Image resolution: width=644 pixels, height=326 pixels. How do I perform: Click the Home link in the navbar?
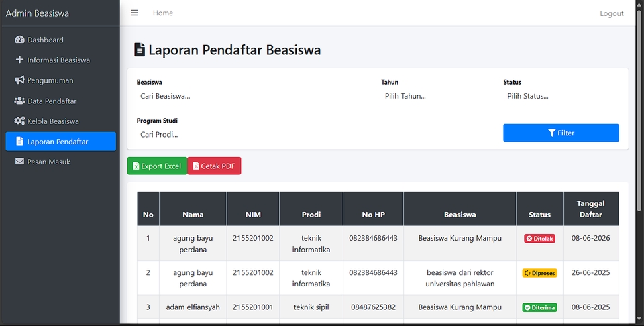pos(162,13)
